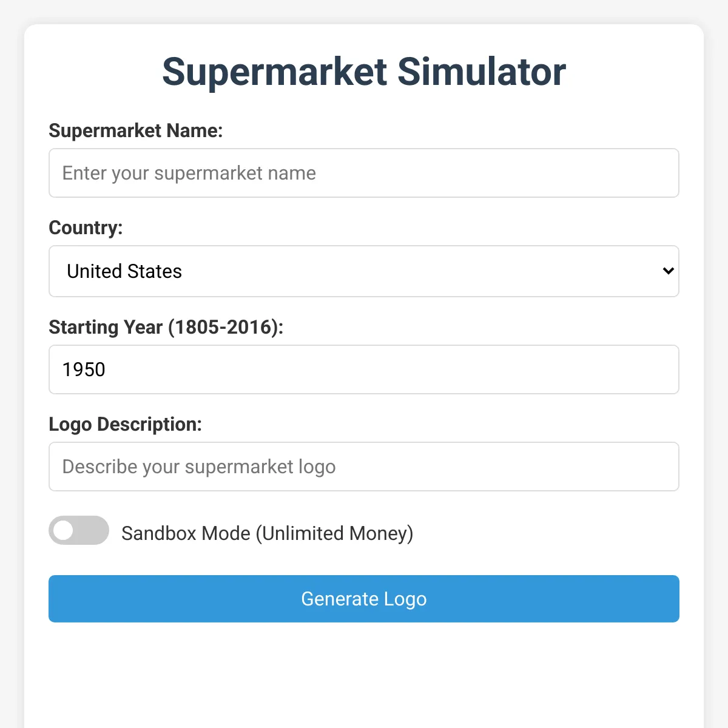Click the 'Logo Description:' label

[125, 424]
